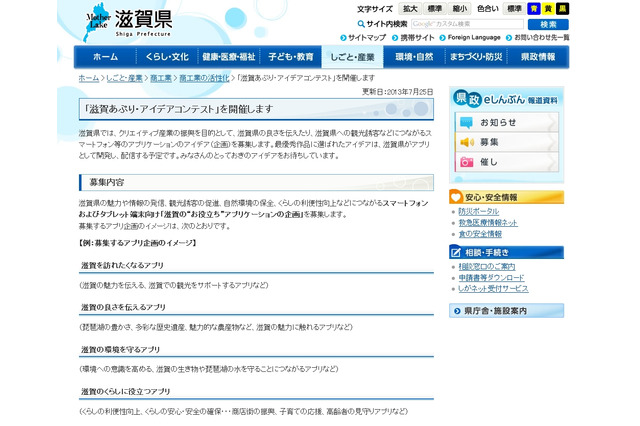Open the くらし・文化 navigation tab
The height and width of the screenshot is (426, 640).
click(x=167, y=57)
